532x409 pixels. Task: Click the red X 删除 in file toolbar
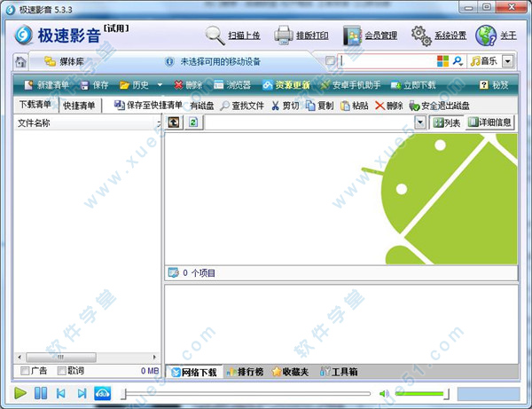(x=389, y=106)
